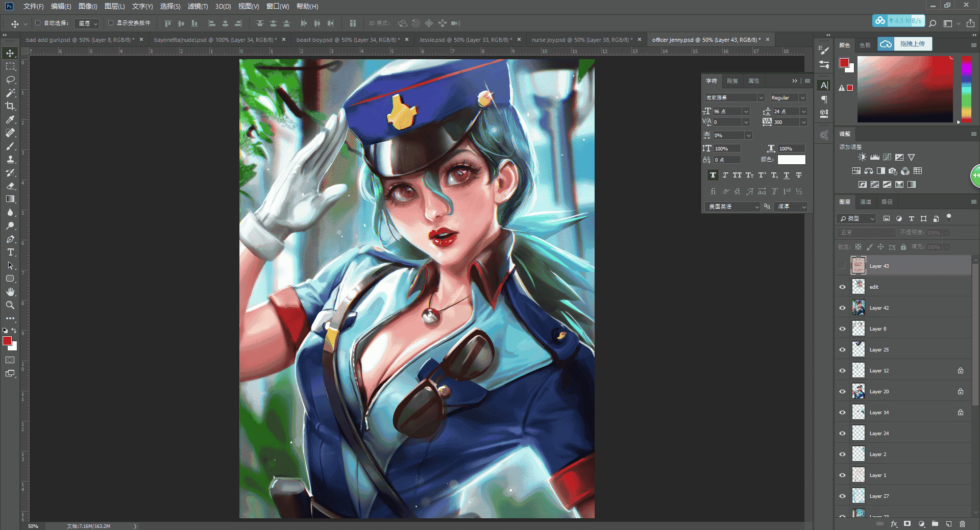Open the font style Regular dropdown
Screen dimensions: 980x530
point(788,97)
